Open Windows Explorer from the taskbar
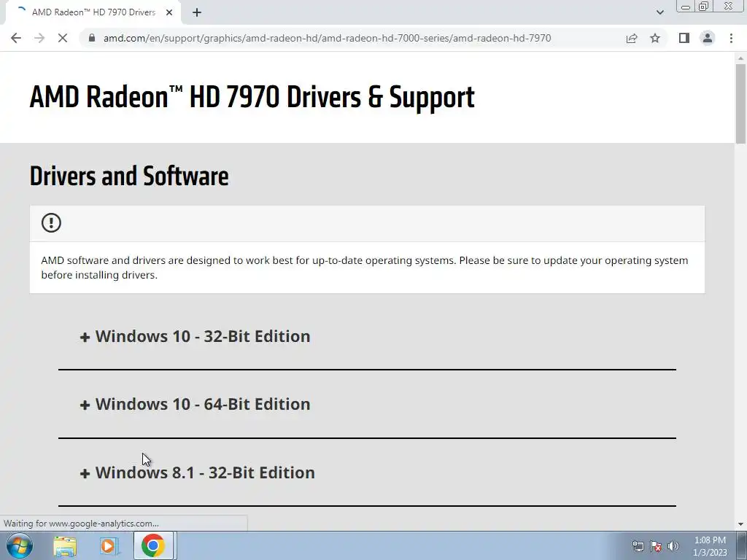 coord(65,546)
